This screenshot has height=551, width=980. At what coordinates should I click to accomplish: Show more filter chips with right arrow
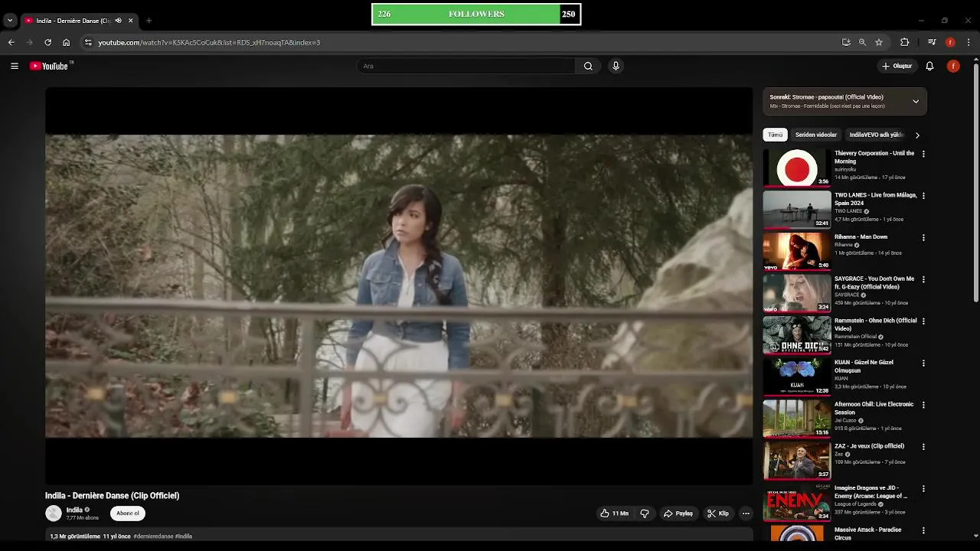pyautogui.click(x=917, y=135)
